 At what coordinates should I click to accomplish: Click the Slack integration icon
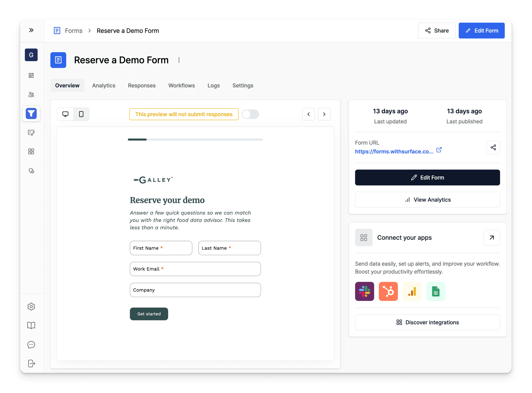[x=364, y=291]
